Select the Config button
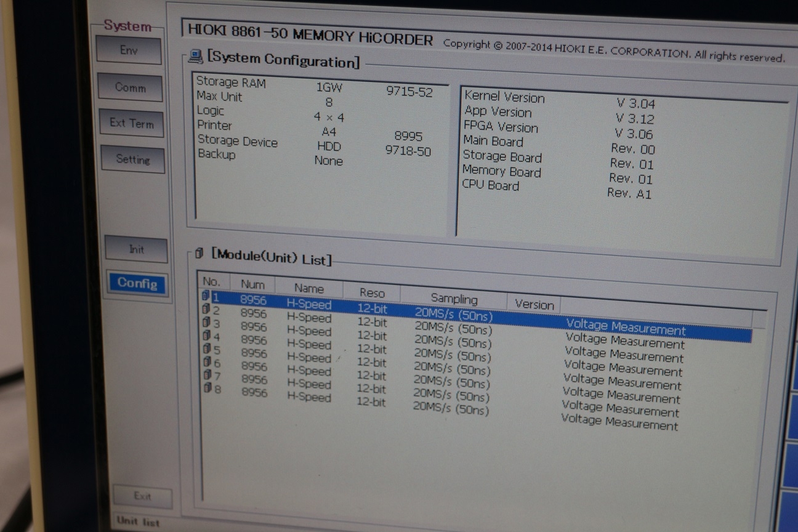The image size is (798, 532). pos(137,283)
